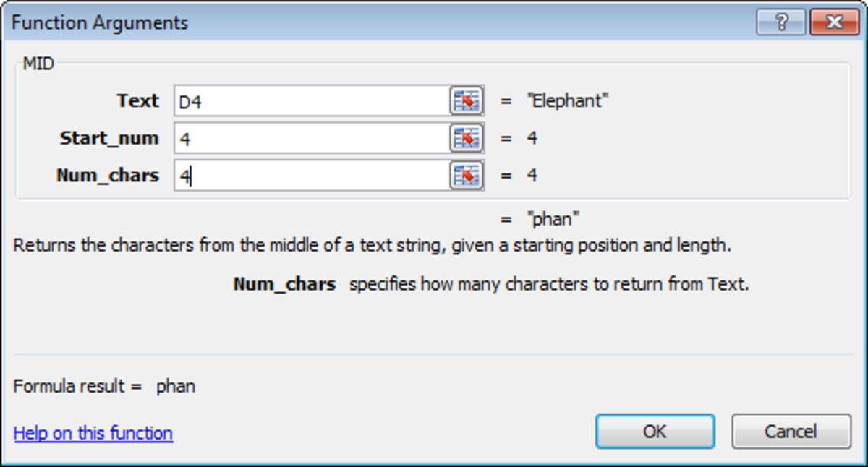Open the Help on this function link
Screen dimensions: 868x467
pyautogui.click(x=92, y=433)
